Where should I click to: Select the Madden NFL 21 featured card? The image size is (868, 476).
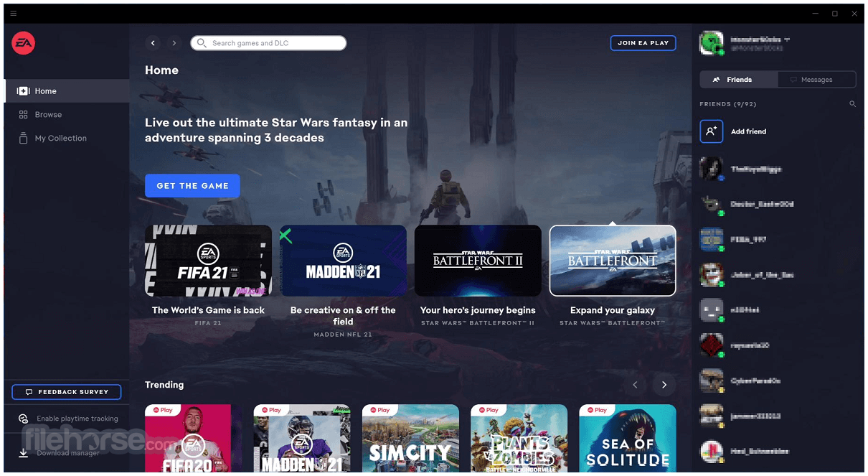[343, 261]
